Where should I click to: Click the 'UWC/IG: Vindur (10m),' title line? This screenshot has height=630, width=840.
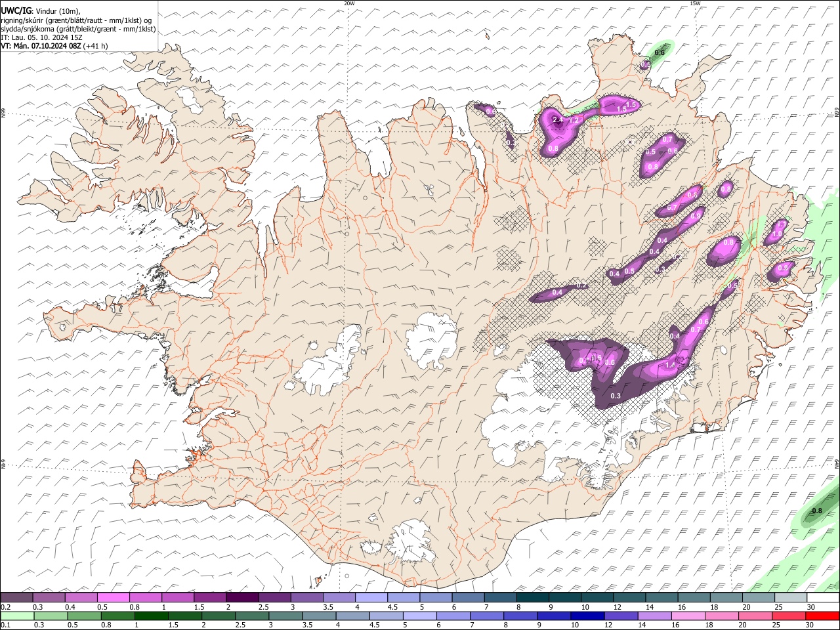(x=40, y=10)
